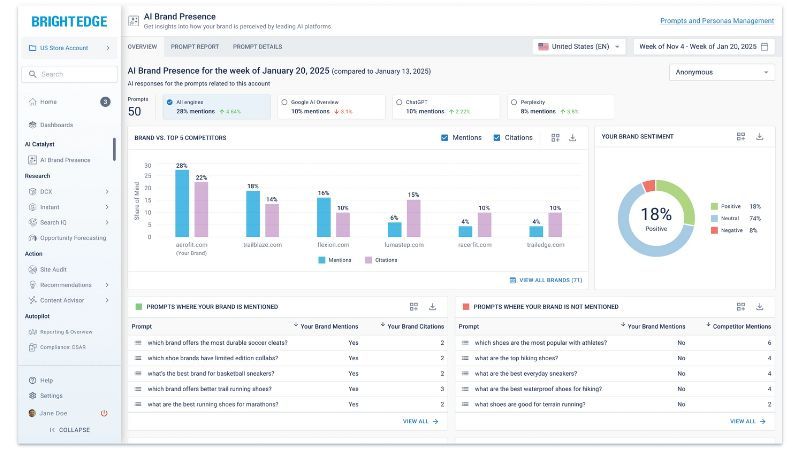Open Prompts and Personas Management link

point(717,21)
